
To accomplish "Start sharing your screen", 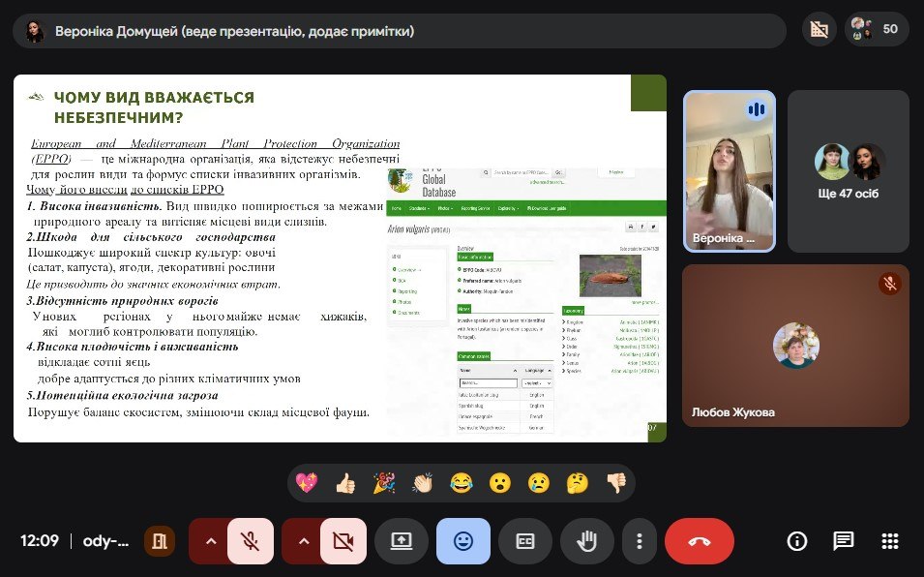I will click(402, 541).
